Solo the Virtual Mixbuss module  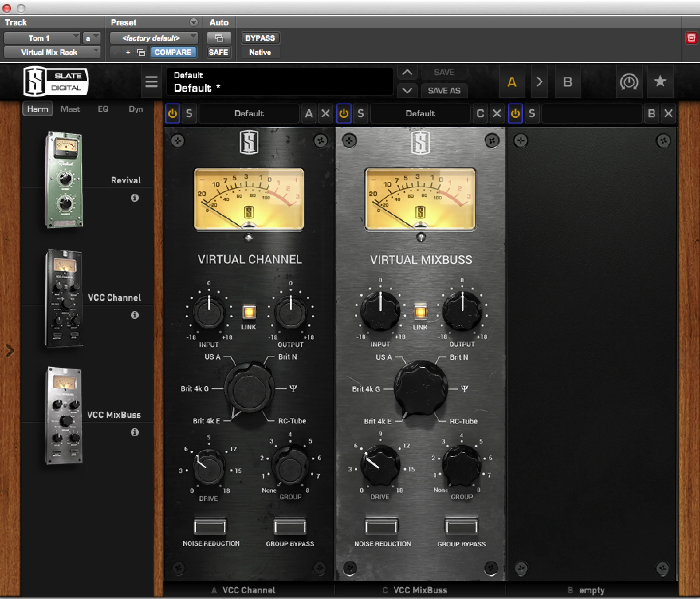tap(360, 113)
